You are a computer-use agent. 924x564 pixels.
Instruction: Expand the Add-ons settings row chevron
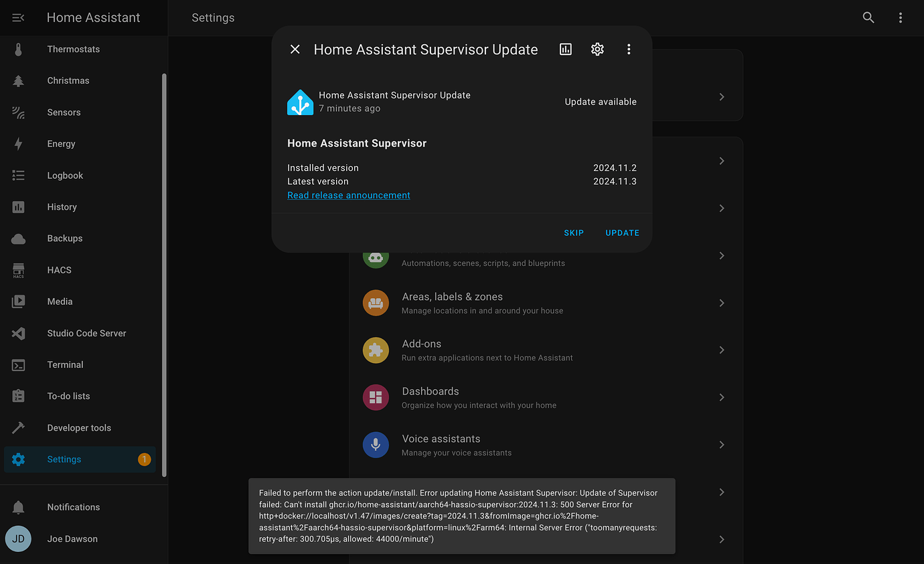pos(721,350)
